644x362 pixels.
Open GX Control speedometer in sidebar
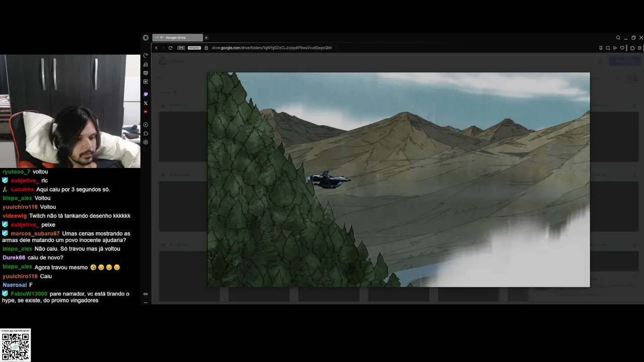[146, 56]
